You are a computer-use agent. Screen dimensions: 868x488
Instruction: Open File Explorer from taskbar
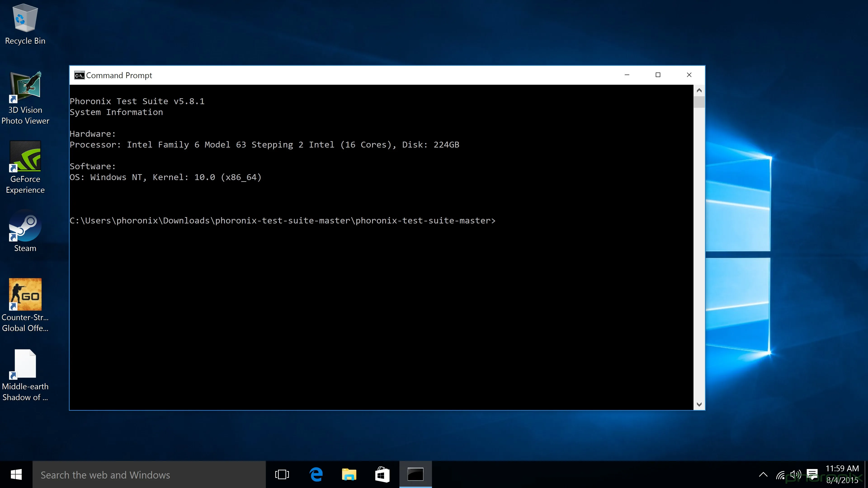pyautogui.click(x=349, y=475)
